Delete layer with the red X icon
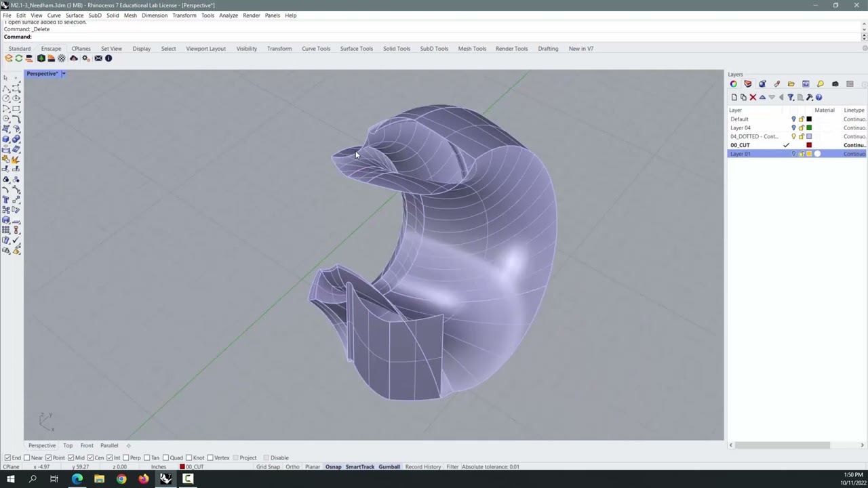 [753, 98]
